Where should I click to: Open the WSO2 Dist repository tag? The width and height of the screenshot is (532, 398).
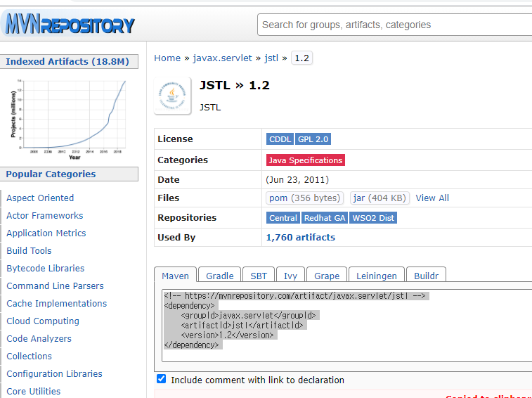tap(373, 218)
